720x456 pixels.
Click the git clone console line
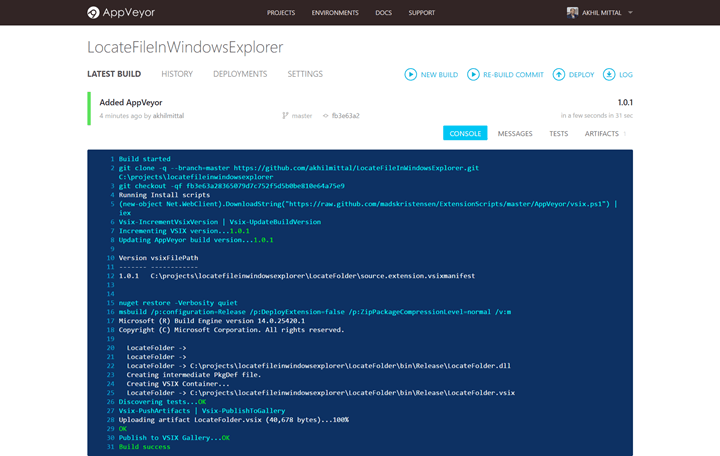click(x=298, y=172)
